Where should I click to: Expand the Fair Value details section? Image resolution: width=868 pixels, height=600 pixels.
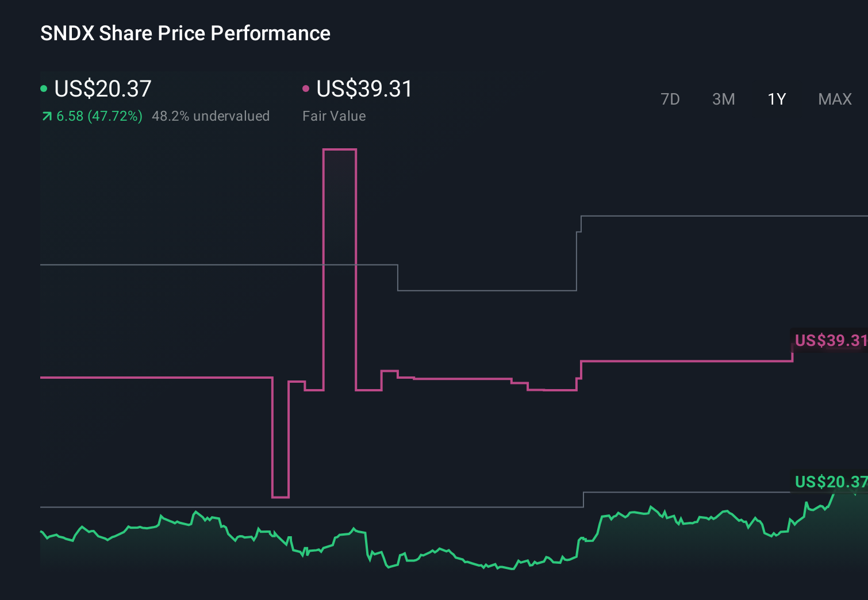[334, 116]
